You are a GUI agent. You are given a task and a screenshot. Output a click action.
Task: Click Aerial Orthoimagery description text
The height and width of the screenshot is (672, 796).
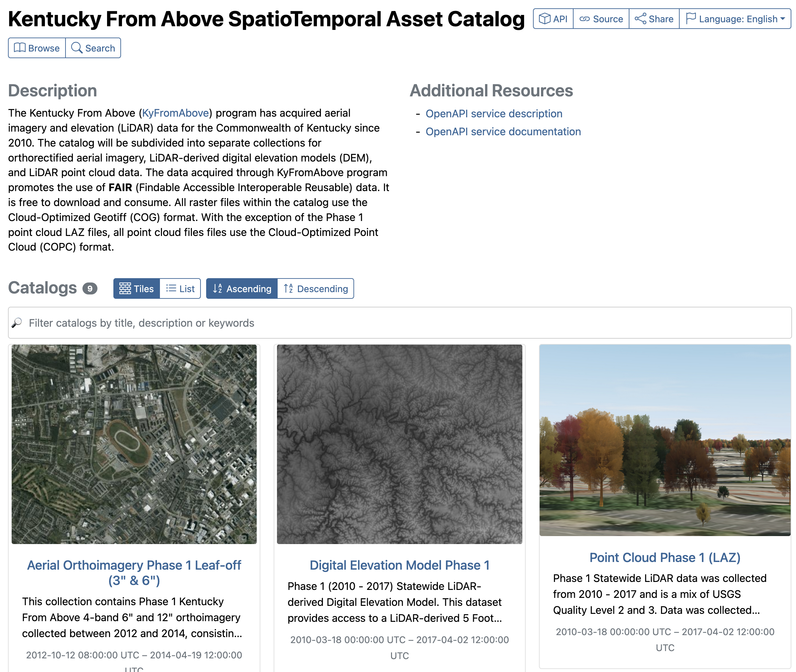(x=132, y=617)
